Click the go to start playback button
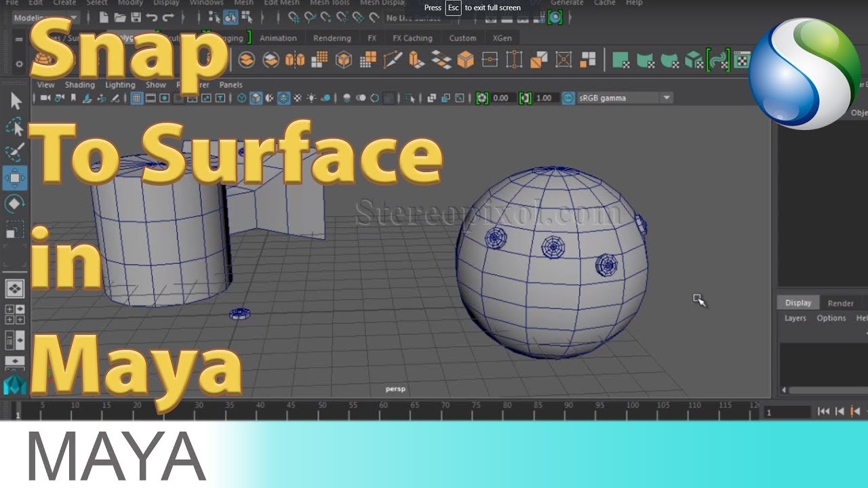The height and width of the screenshot is (488, 868). 824,411
